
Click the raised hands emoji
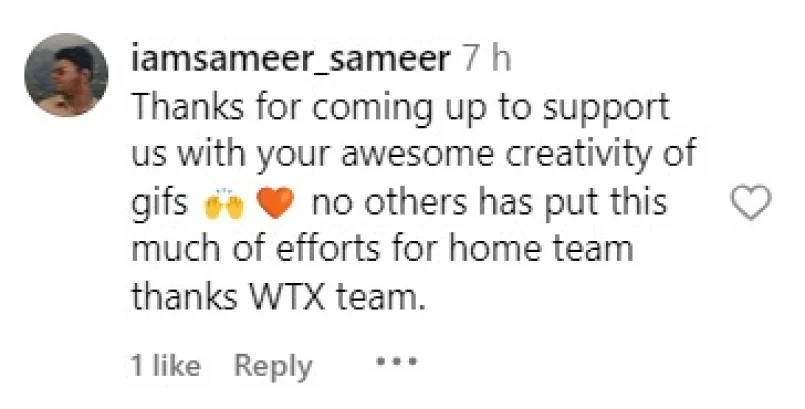[x=224, y=205]
